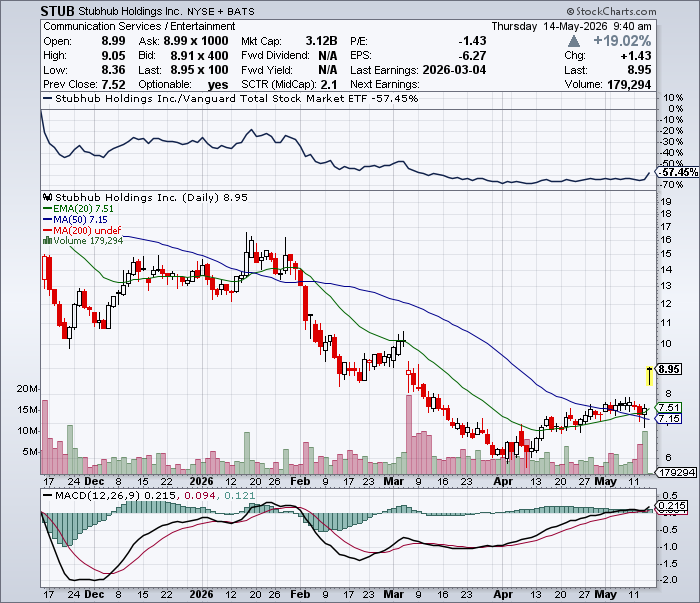700x603 pixels.
Task: Click the MACD(12,26,9) indicator label
Action: [x=97, y=495]
